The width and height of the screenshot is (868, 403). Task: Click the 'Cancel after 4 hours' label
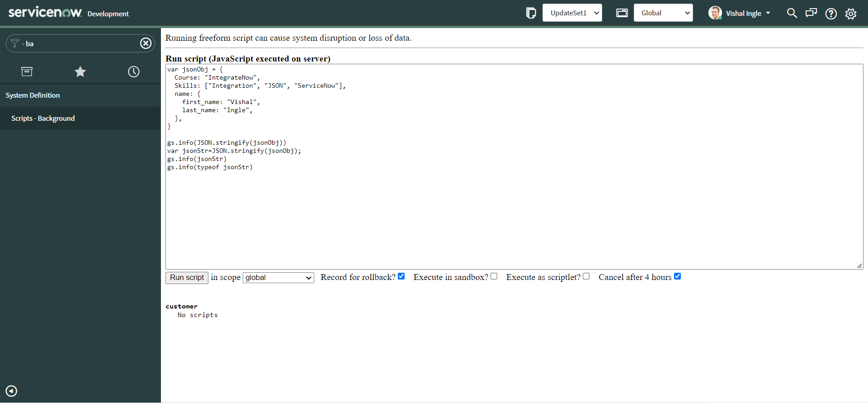click(x=635, y=277)
